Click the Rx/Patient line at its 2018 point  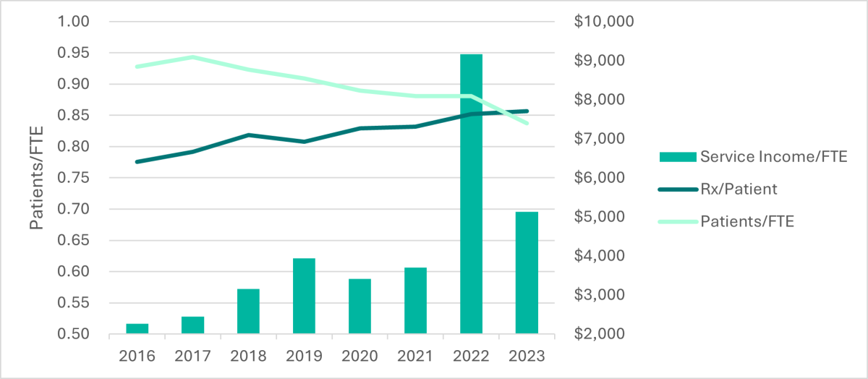pyautogui.click(x=248, y=135)
